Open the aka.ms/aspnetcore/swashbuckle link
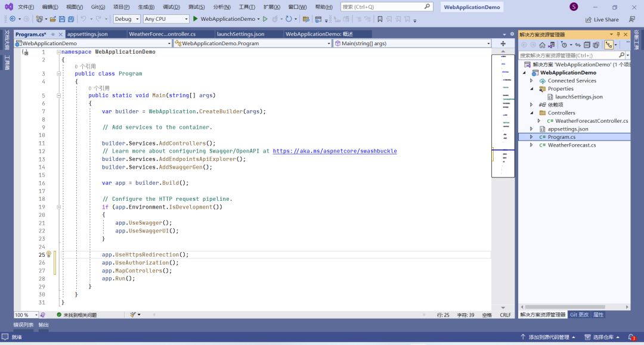Viewport: 644px width, 345px height. tap(335, 151)
